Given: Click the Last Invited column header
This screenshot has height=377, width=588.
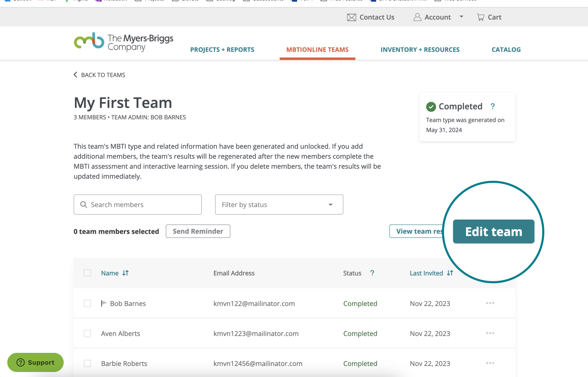Looking at the screenshot, I should click(427, 273).
